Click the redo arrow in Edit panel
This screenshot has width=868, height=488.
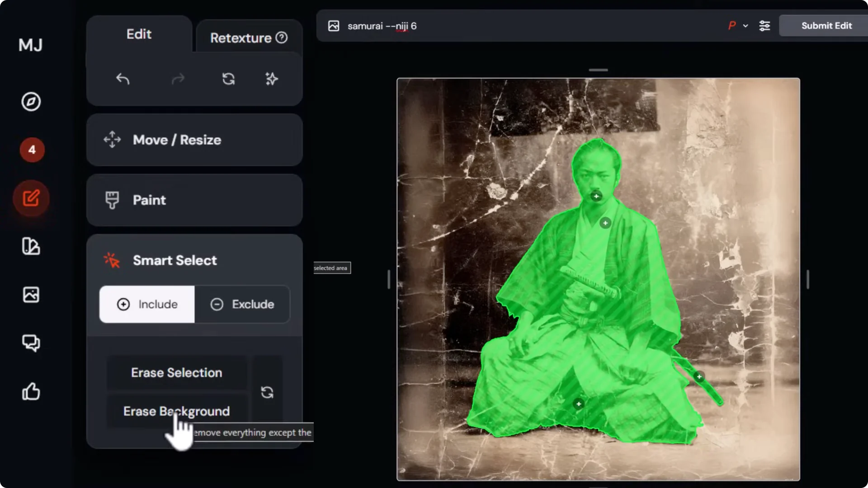[x=178, y=79]
